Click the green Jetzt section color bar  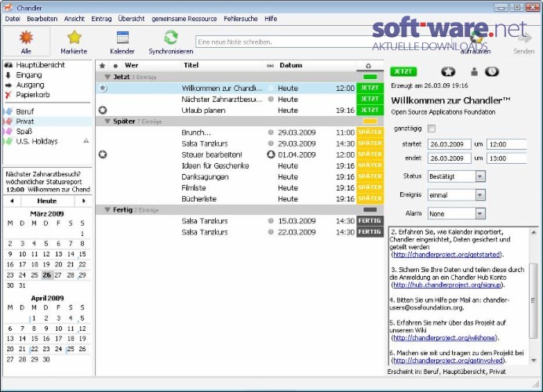[370, 77]
